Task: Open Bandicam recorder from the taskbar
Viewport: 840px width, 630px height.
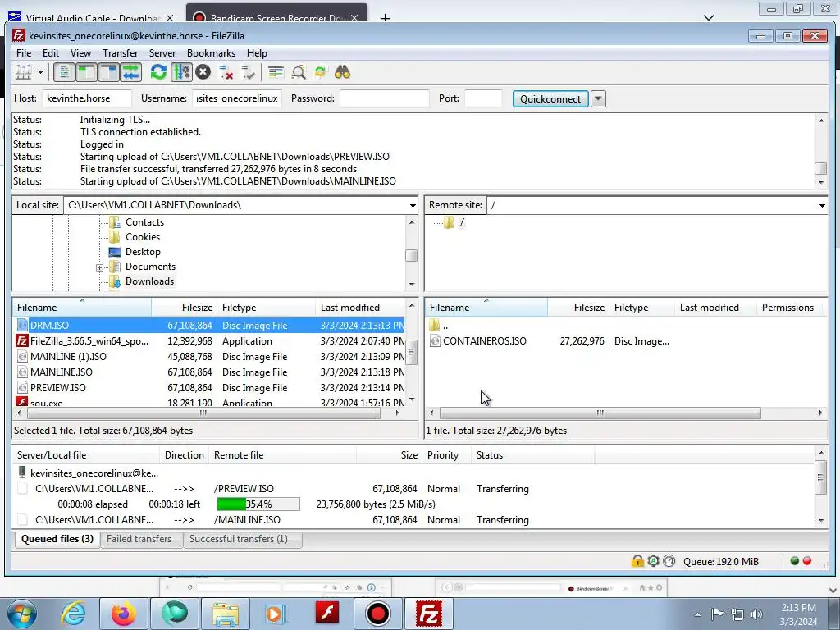Action: 377,614
